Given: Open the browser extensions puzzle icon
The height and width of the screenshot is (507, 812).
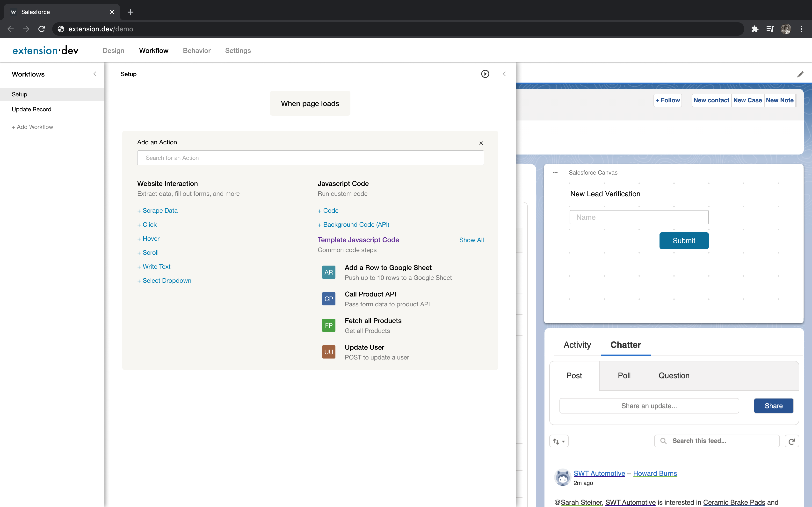Looking at the screenshot, I should click(755, 29).
